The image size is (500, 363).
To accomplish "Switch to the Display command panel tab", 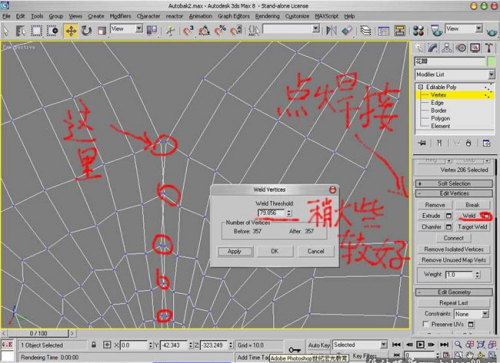I will coord(475,48).
